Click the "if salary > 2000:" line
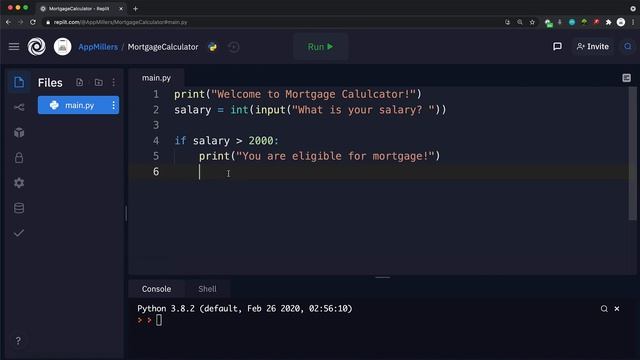640x360 pixels. 227,141
